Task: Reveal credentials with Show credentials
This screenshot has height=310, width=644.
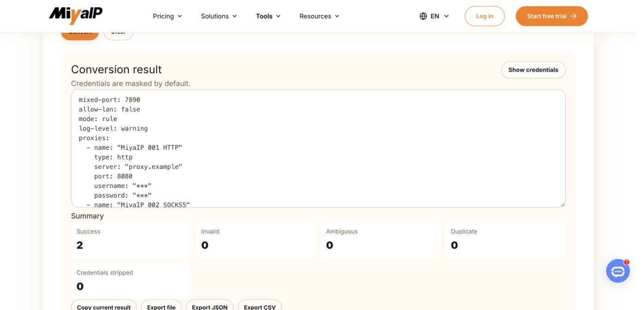Action: pyautogui.click(x=533, y=70)
